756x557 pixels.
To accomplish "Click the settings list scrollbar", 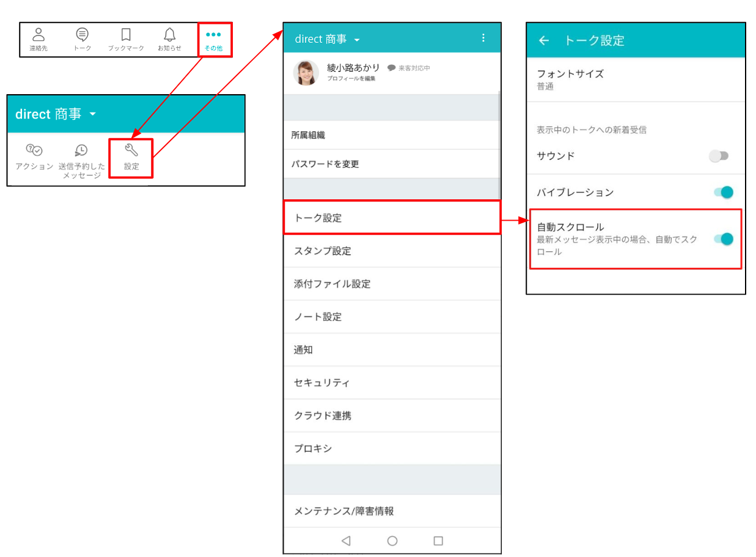I will coord(499,144).
